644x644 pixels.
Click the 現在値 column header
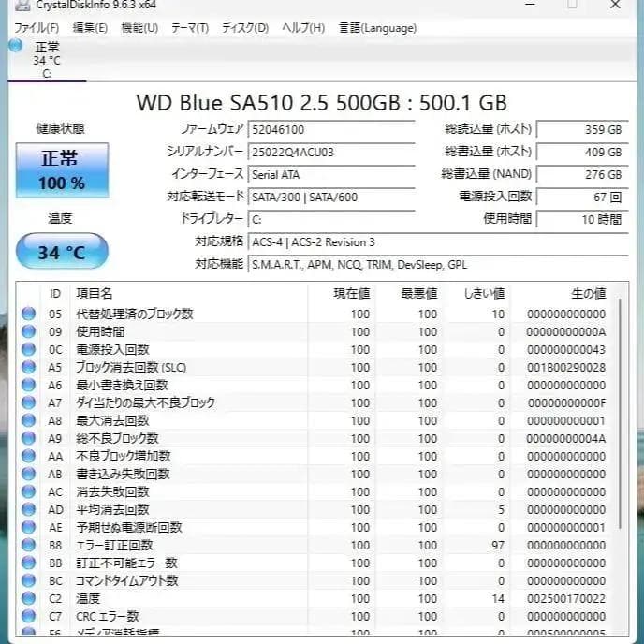pyautogui.click(x=352, y=294)
